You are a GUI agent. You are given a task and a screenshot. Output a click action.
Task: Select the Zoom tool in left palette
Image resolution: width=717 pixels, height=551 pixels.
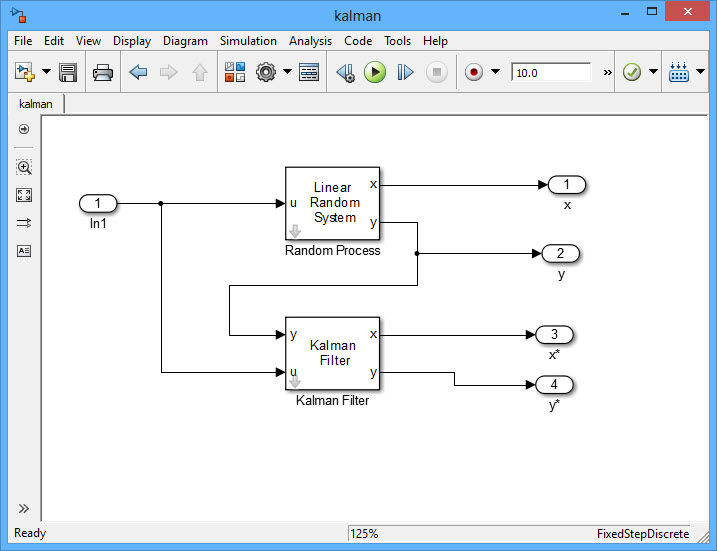point(24,167)
